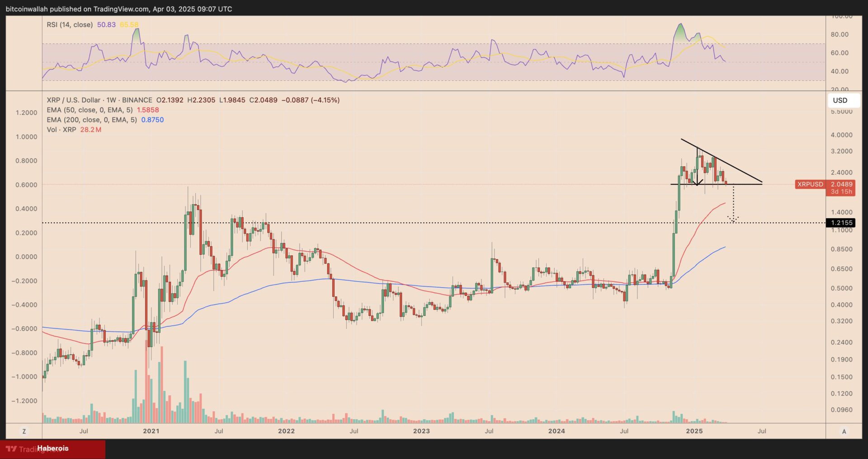Click the 0.1900 price scale label
This screenshot has height=459, width=868.
click(842, 360)
